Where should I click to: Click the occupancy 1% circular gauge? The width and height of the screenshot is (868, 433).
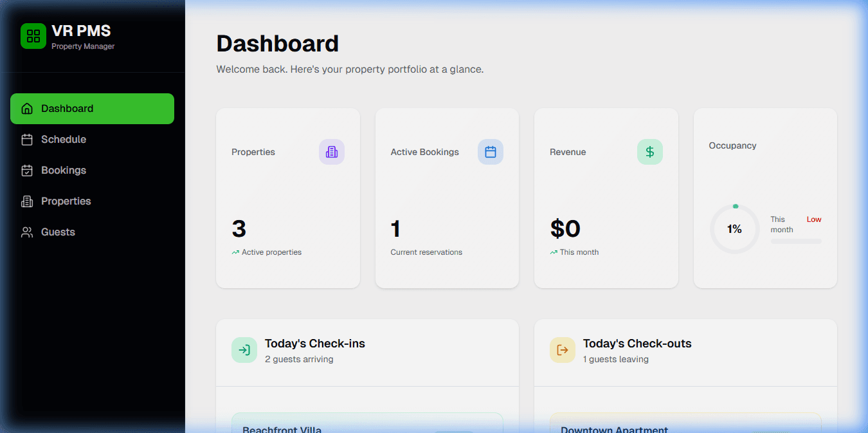tap(734, 229)
